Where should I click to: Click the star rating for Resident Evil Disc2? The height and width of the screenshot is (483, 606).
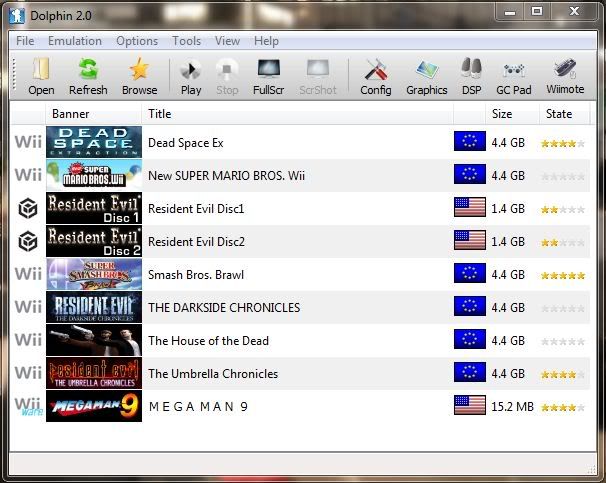point(563,243)
